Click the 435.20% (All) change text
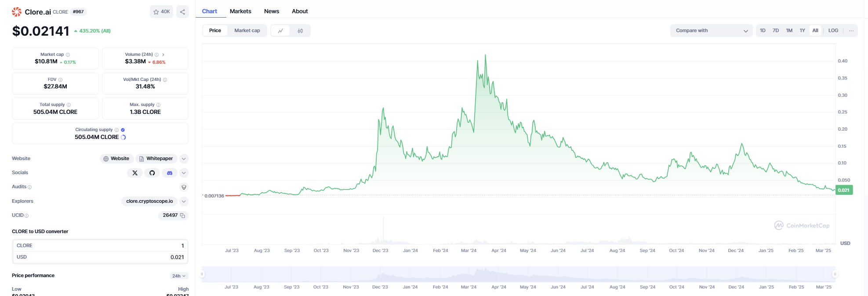The height and width of the screenshot is (296, 868). [x=92, y=31]
